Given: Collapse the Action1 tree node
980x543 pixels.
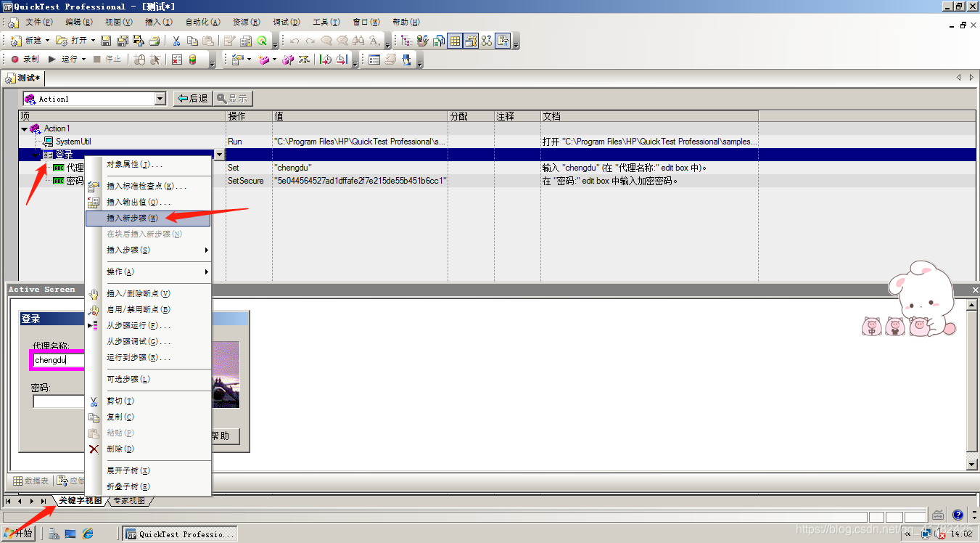Looking at the screenshot, I should (x=24, y=129).
